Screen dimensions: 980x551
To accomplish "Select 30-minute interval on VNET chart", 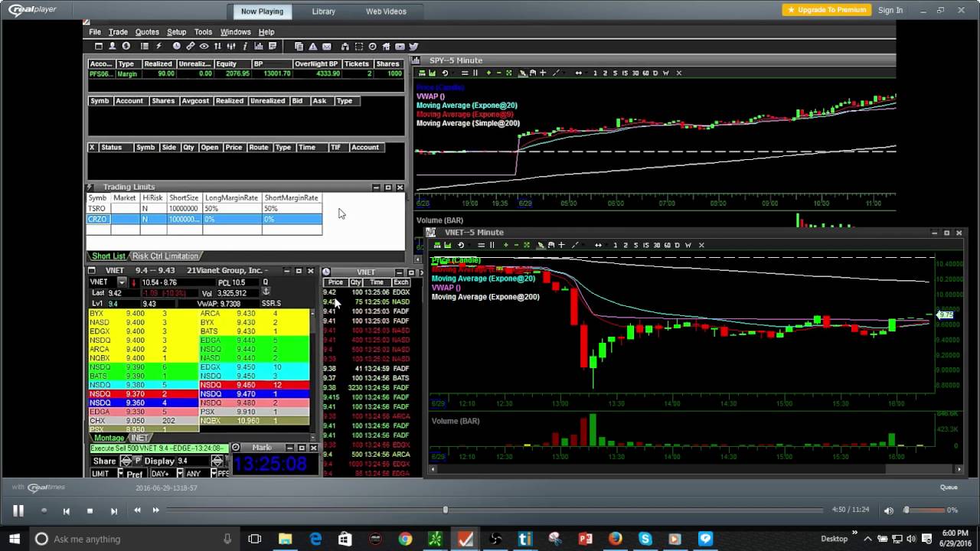I will [x=656, y=245].
